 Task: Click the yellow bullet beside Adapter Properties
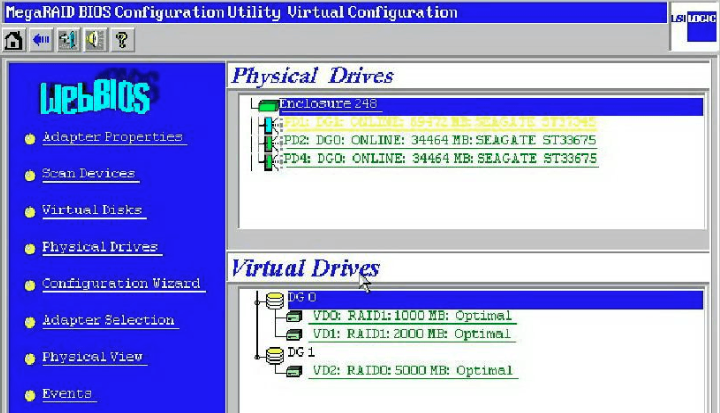tap(30, 138)
